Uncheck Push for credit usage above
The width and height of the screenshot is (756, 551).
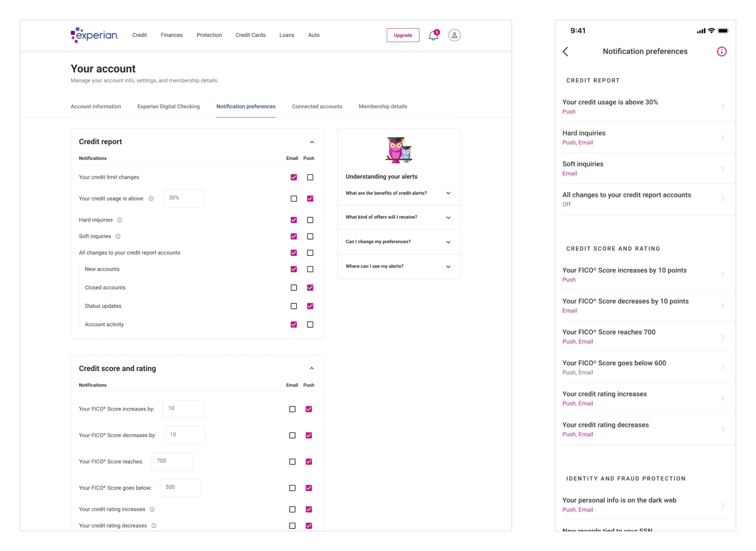tap(310, 199)
